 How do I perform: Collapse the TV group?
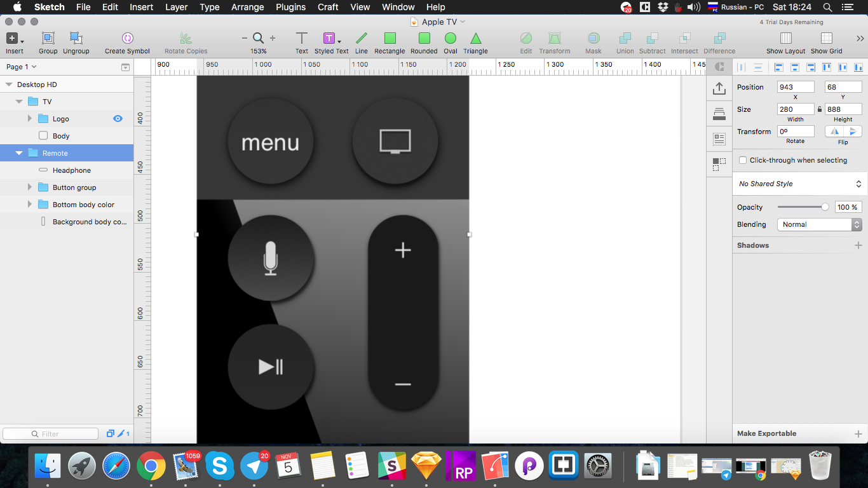pyautogui.click(x=19, y=102)
